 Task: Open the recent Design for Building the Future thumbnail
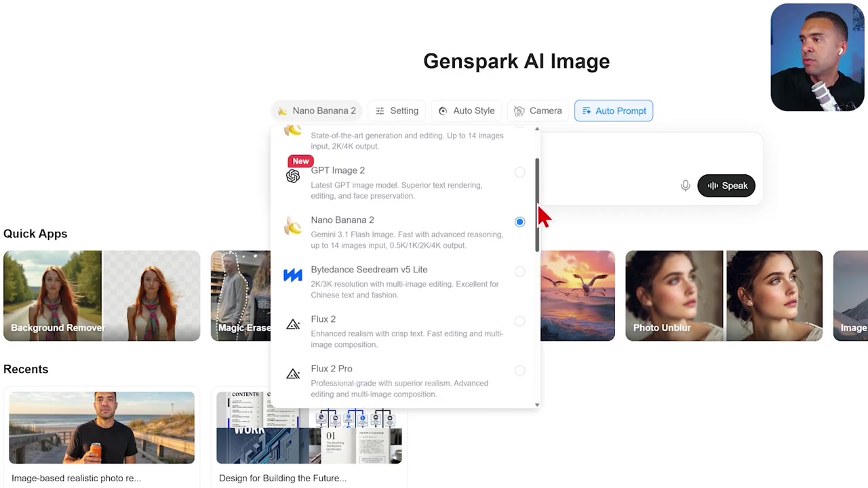pyautogui.click(x=309, y=428)
